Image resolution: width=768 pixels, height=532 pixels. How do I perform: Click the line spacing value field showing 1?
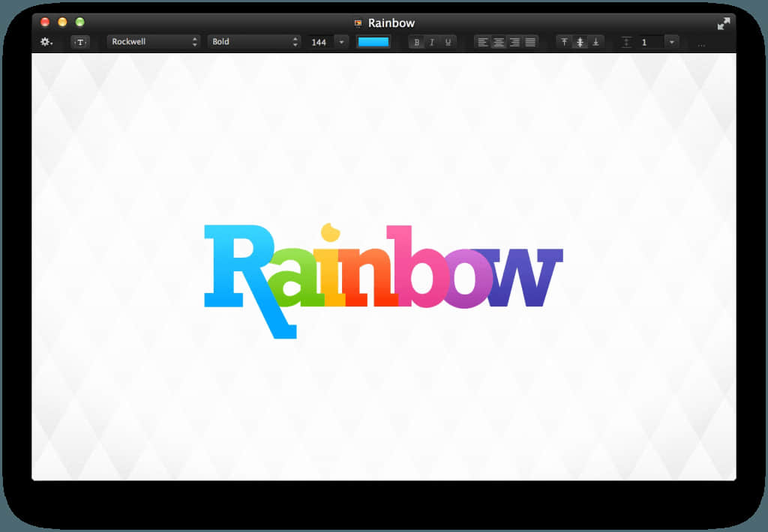pyautogui.click(x=649, y=42)
